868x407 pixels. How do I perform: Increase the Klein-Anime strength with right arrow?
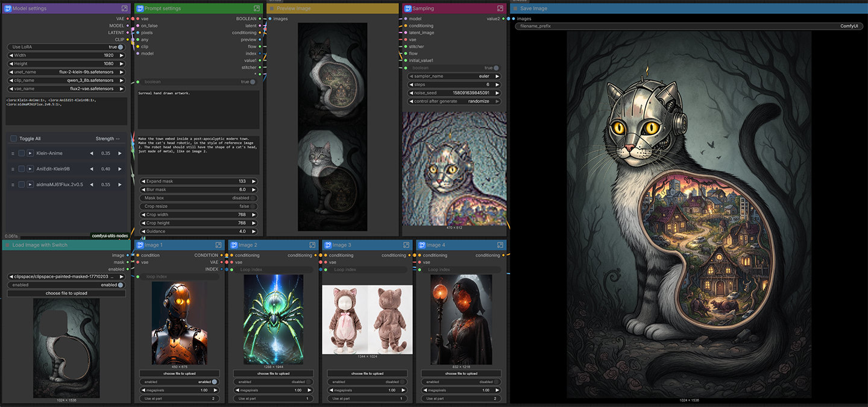120,153
